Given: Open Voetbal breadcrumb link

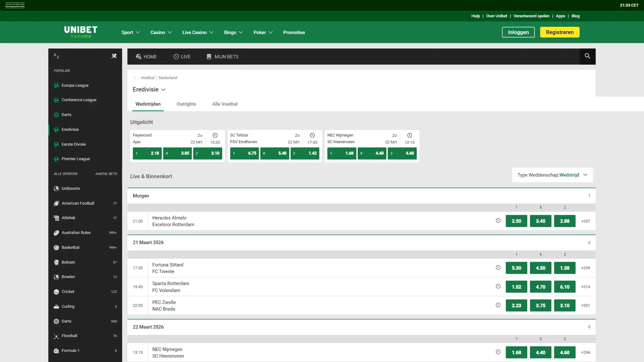Looking at the screenshot, I should [x=147, y=78].
